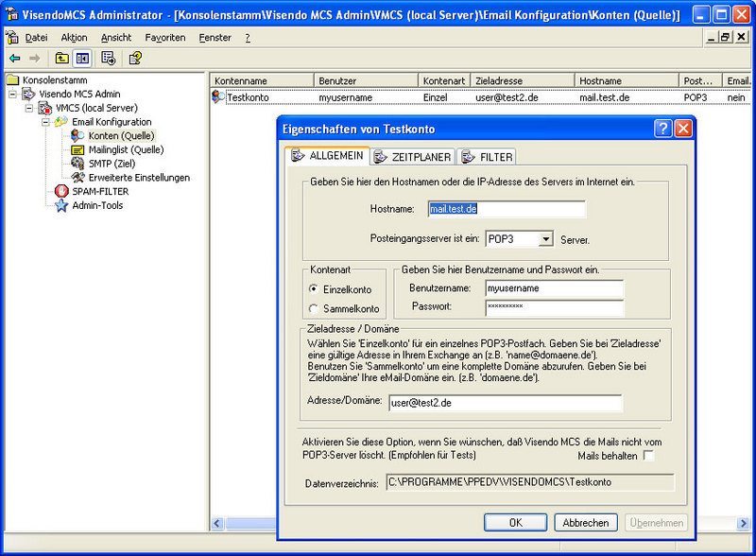Select Erweiterte Einstellungen in the tree
Viewport: 756px width, 556px height.
[139, 178]
